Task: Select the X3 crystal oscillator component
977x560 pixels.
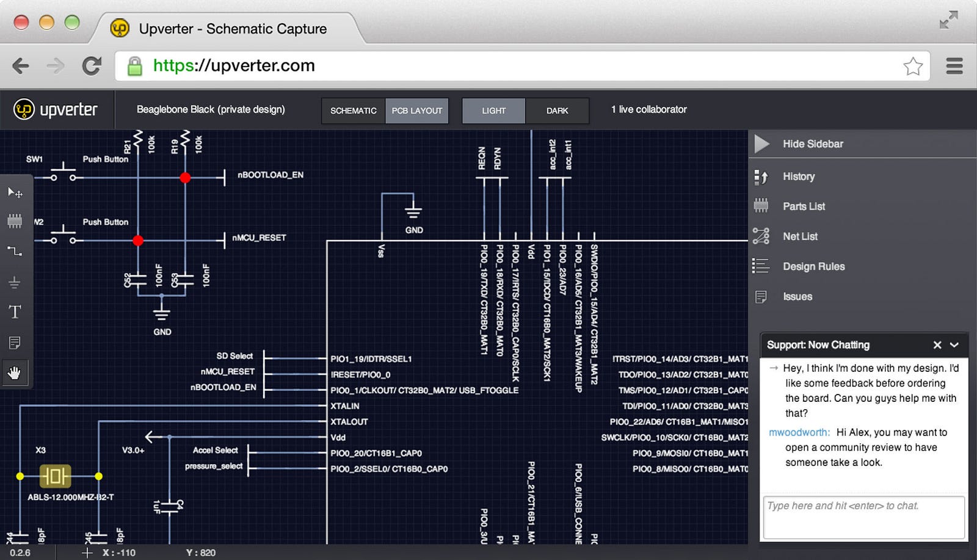Action: tap(55, 476)
